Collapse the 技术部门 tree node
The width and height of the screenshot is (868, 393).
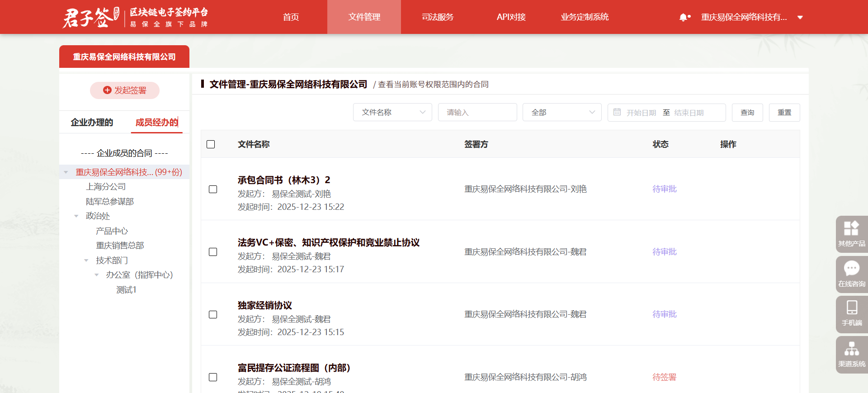point(86,260)
